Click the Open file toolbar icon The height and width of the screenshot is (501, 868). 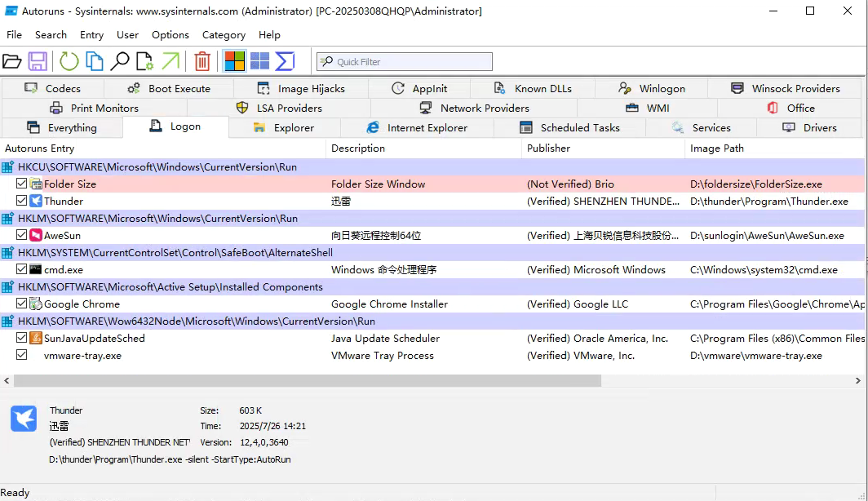pos(11,61)
